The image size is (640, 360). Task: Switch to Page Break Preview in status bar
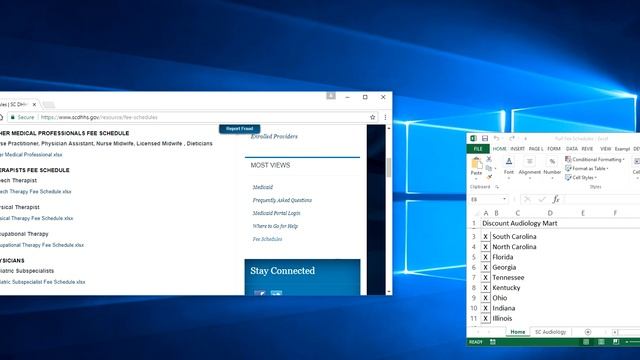coord(616,342)
